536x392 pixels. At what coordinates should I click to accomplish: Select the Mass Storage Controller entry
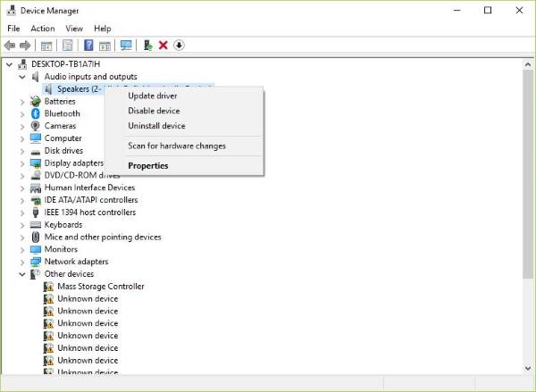pos(101,287)
